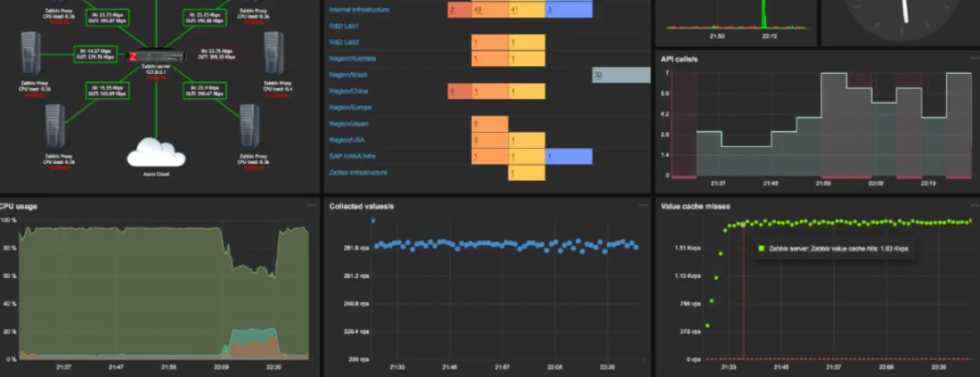Open the Zabbix infrastructure host group link

[358, 172]
